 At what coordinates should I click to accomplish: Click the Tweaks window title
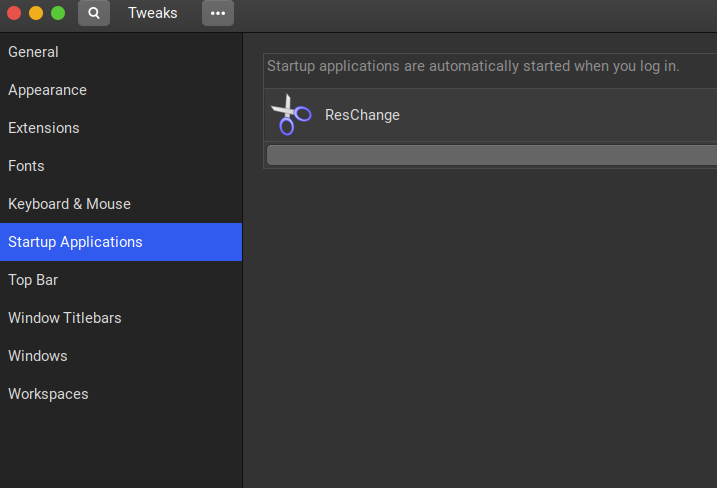click(x=153, y=13)
